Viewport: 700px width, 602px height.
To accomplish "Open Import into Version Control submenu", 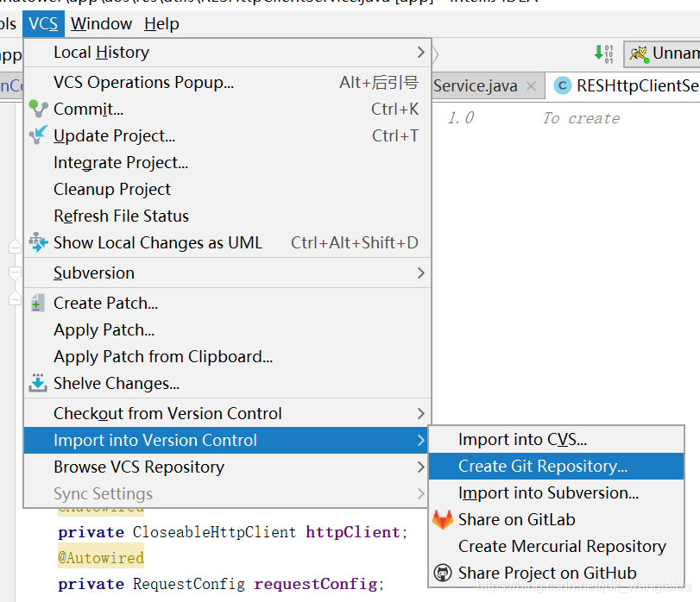I will click(x=227, y=441).
